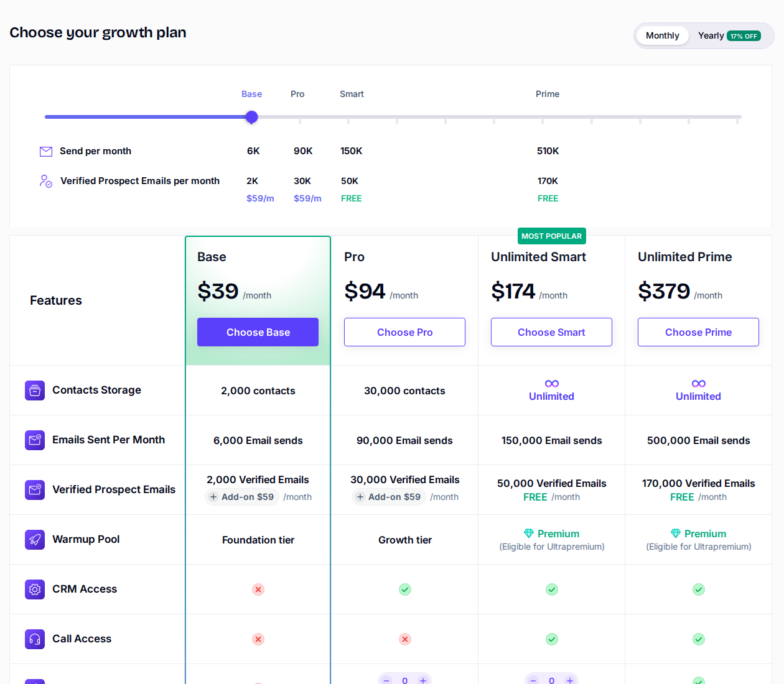Click the Premium diamond icon under Unlimited Smart
Image resolution: width=784 pixels, height=684 pixels.
529,534
